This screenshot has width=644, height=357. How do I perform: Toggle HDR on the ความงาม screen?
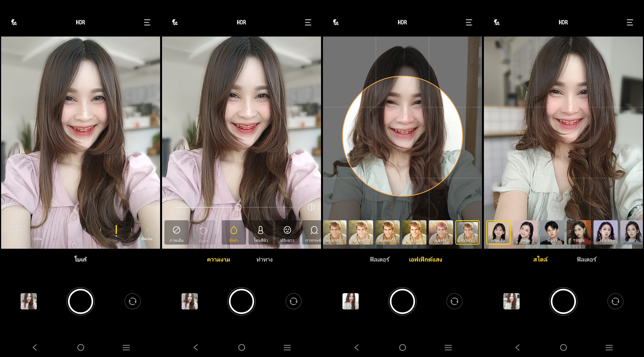[242, 22]
